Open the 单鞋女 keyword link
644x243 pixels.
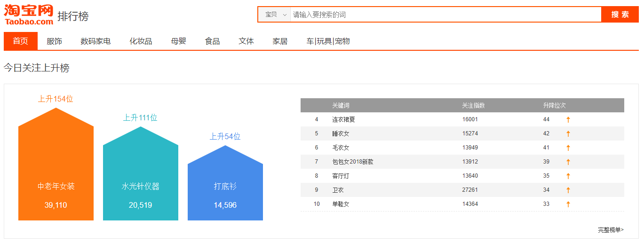coord(341,204)
